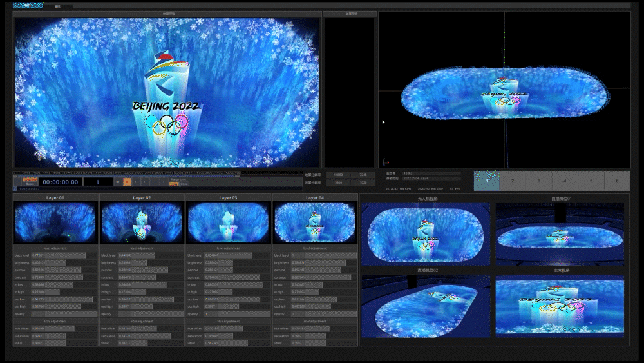The height and width of the screenshot is (363, 644).
Task: Adjust Layer 01 saturation slider
Action: pos(64,336)
